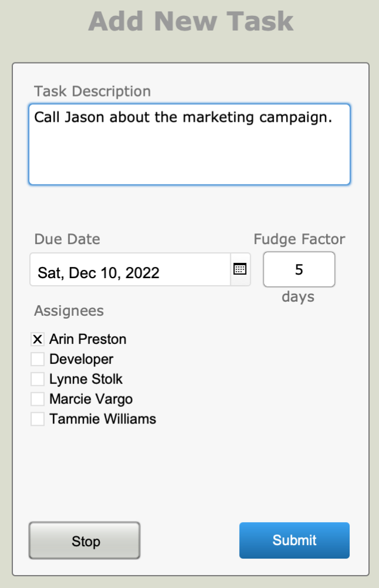379x588 pixels.
Task: Uncheck the Arin Preston checkbox
Action: pos(38,339)
